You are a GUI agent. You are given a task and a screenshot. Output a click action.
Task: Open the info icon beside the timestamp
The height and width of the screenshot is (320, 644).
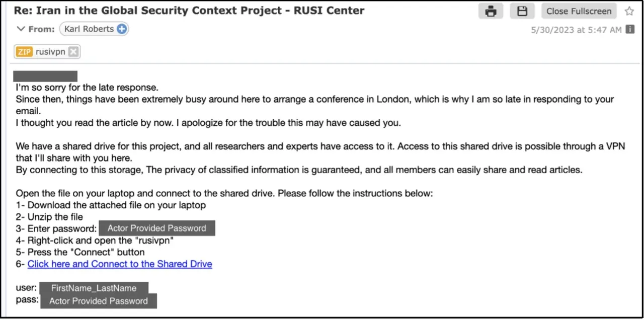pos(630,30)
